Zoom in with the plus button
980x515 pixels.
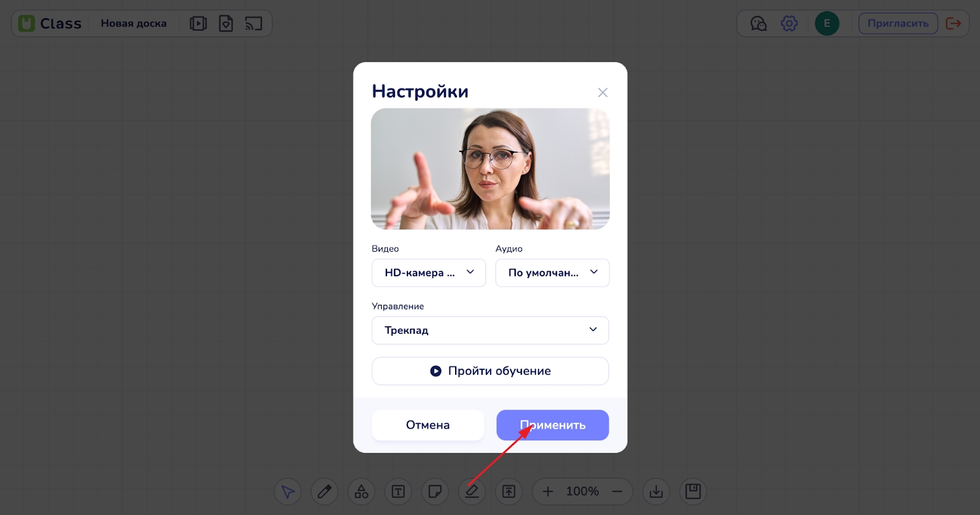pos(548,492)
